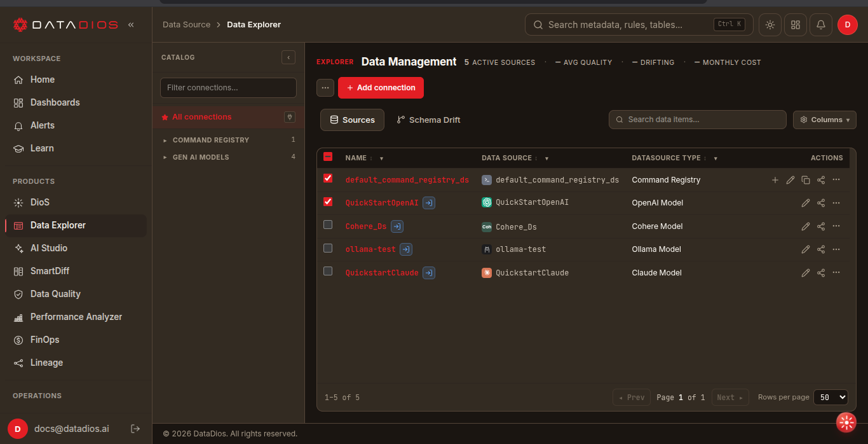Uncheck default_command_registry_ds row checkbox
This screenshot has height=444, width=868.
click(328, 179)
